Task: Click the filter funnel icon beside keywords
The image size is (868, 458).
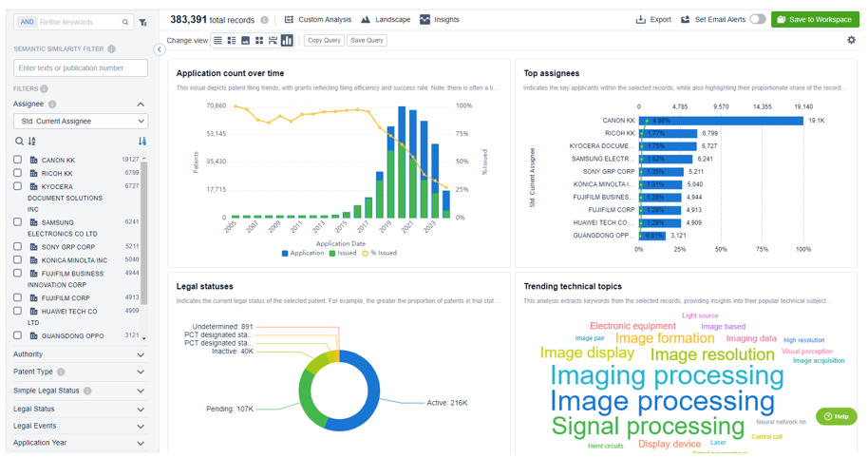Action: coord(142,22)
